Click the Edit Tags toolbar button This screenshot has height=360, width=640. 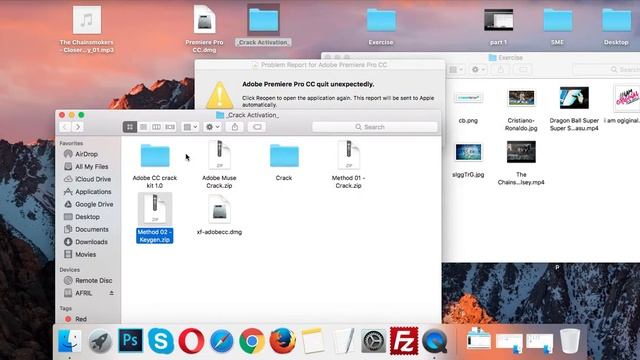tap(257, 127)
